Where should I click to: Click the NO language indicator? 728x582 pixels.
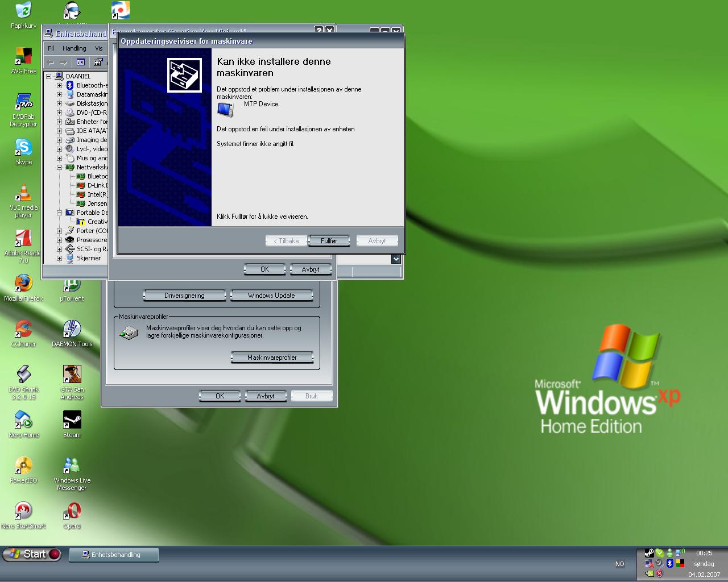pyautogui.click(x=619, y=564)
